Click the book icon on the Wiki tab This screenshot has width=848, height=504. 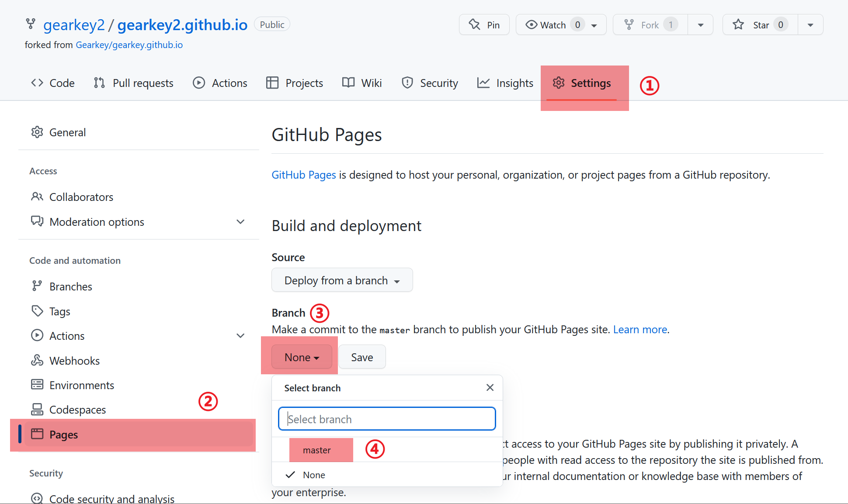[x=348, y=83]
